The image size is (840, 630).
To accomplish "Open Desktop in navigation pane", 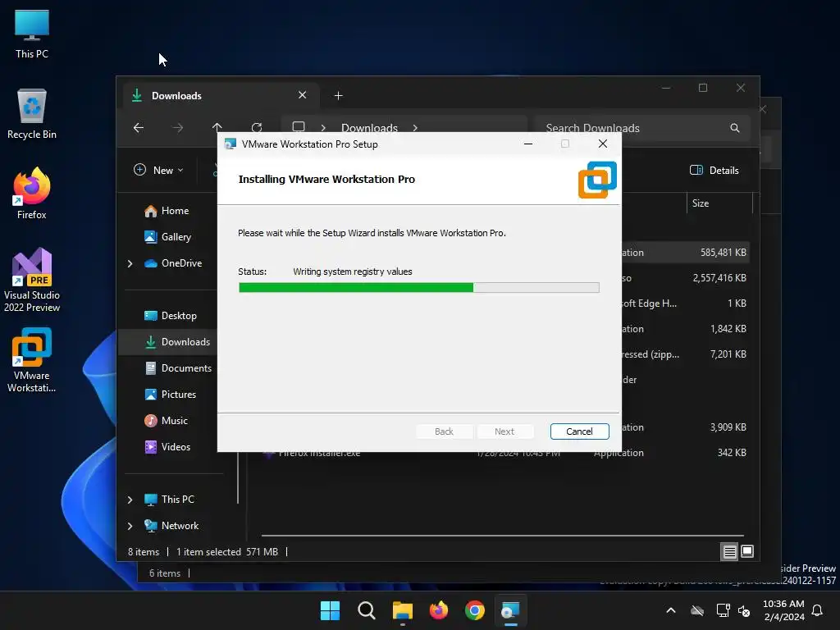I will click(171, 316).
